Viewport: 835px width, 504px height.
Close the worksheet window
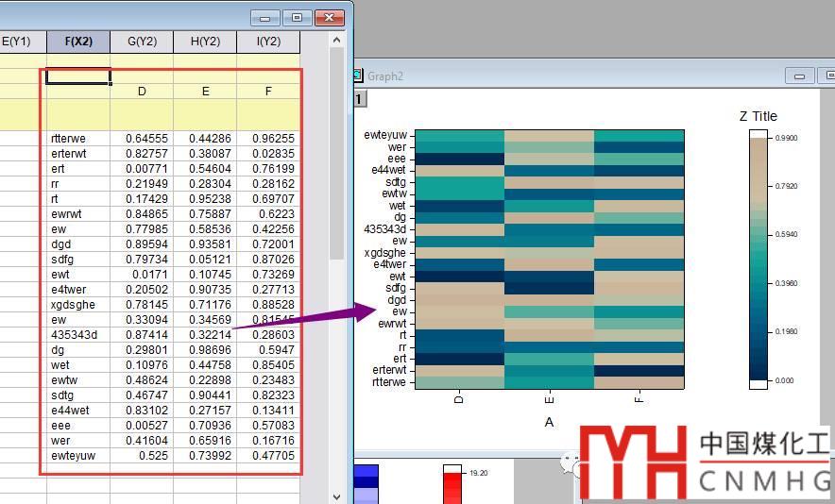[329, 18]
